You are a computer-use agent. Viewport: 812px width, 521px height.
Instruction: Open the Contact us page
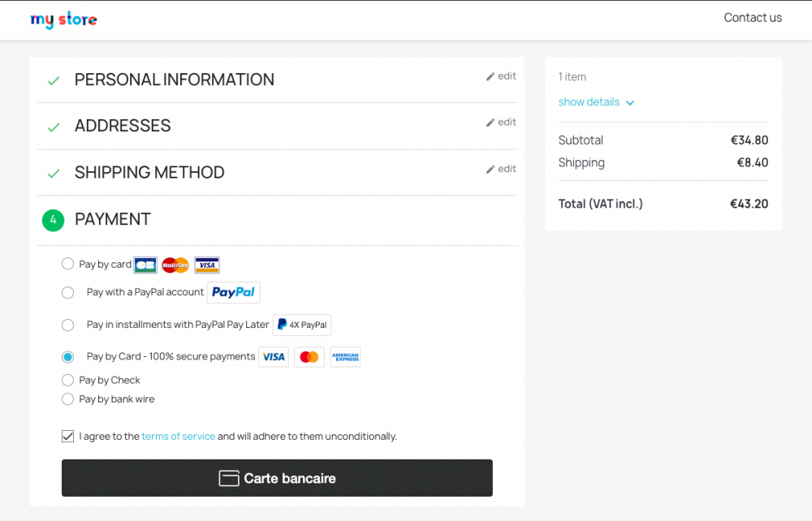753,18
